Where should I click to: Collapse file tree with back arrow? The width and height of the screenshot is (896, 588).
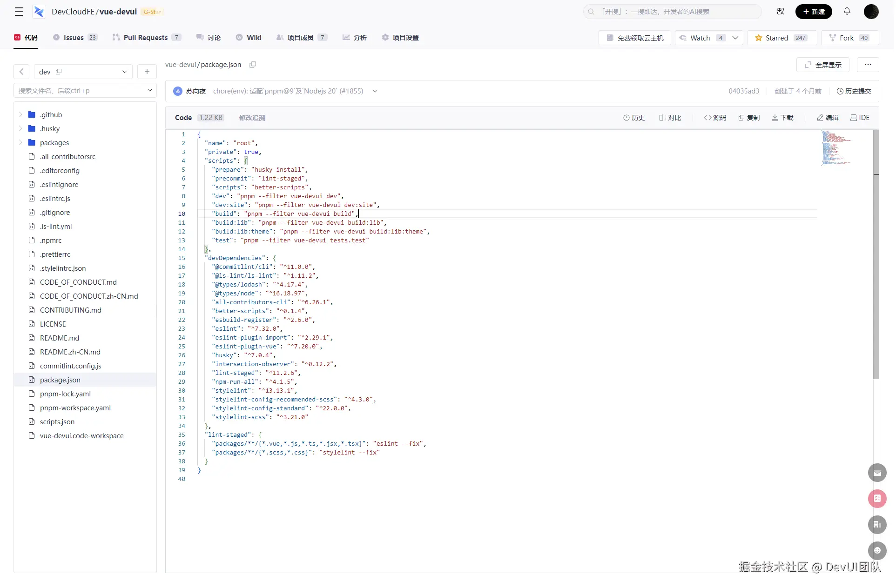21,72
